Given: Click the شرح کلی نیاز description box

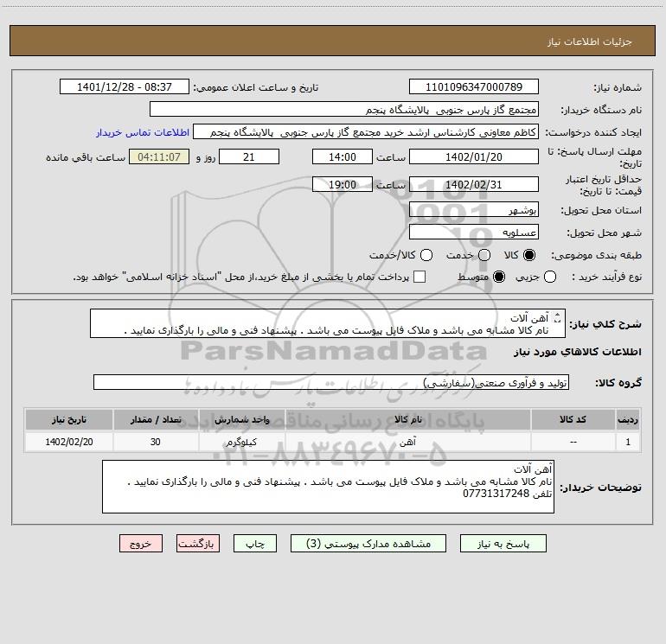Looking at the screenshot, I should [328, 323].
